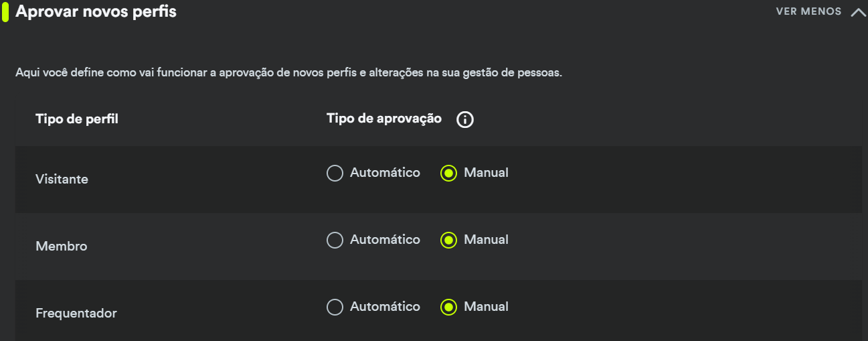Image resolution: width=868 pixels, height=341 pixels.
Task: Select the Manual radio circle for Visitante
Action: (448, 174)
